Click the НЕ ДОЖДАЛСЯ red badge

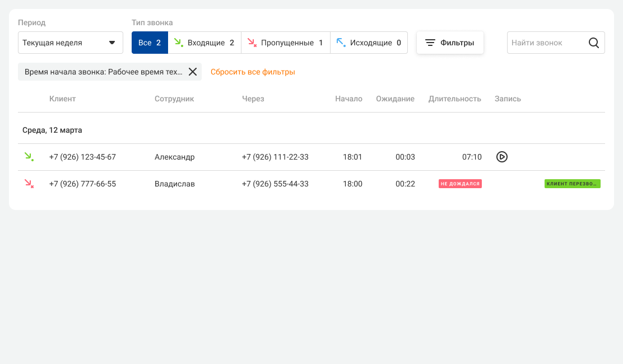460,184
